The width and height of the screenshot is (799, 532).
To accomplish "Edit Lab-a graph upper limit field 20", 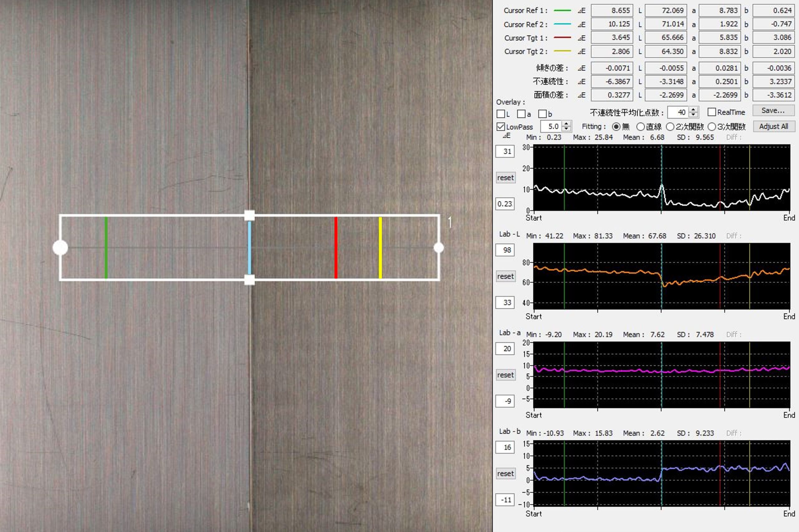I will click(505, 348).
